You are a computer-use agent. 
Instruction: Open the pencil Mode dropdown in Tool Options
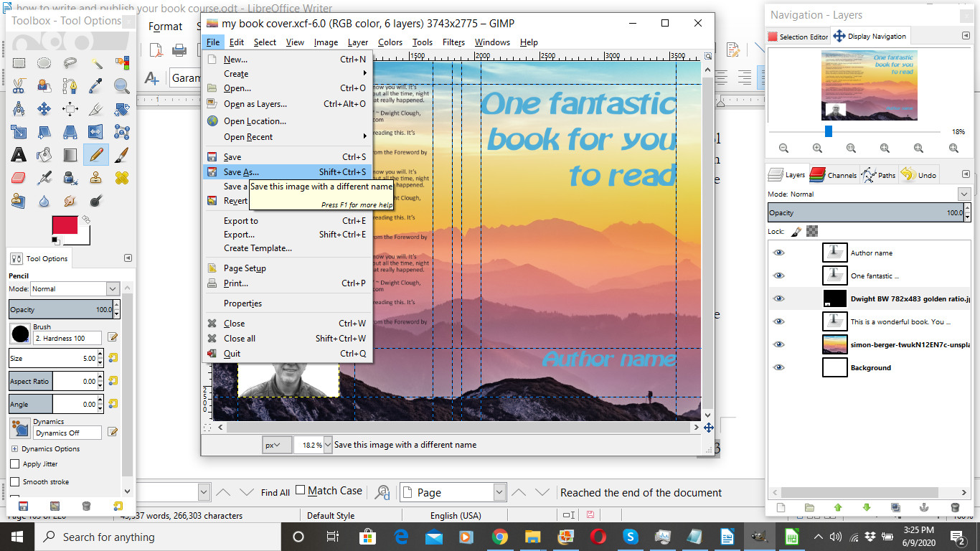pos(113,288)
